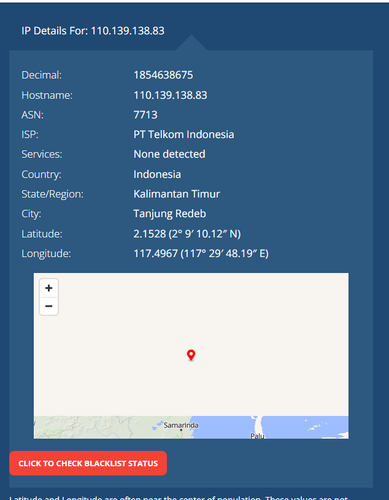Click the Services: field label
The width and height of the screenshot is (389, 500).
pos(42,154)
